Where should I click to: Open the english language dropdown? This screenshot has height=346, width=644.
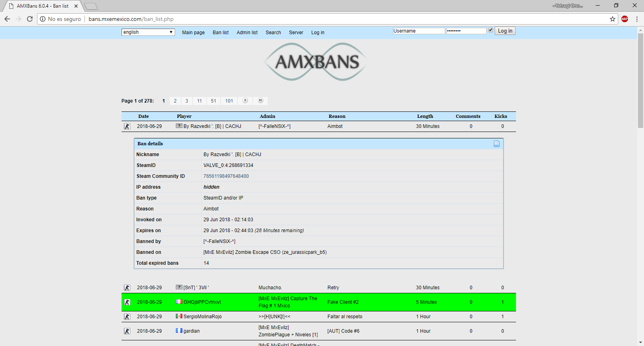148,32
